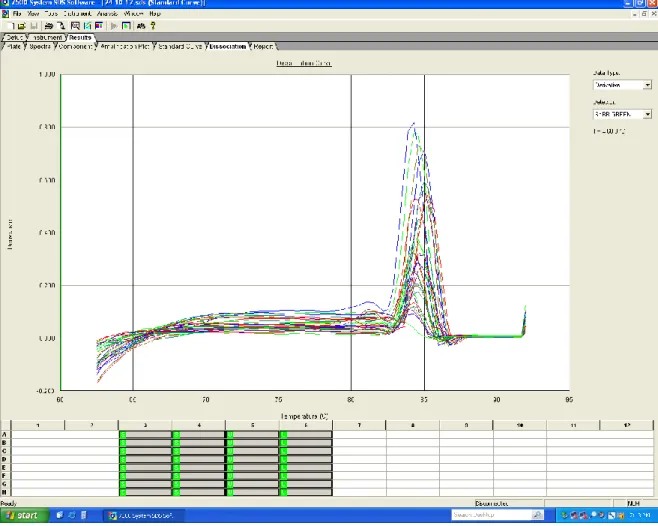This screenshot has width=658, height=526.
Task: Select the Dissociation sub-tab
Action: [x=227, y=47]
